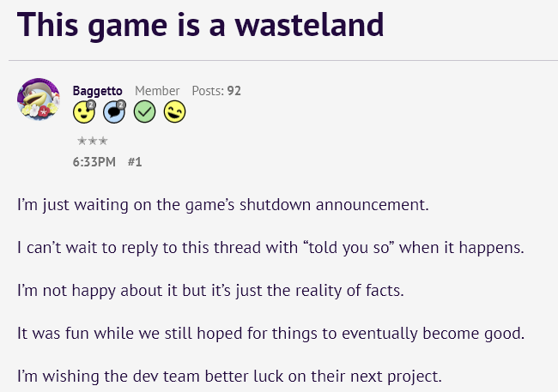
Task: Click the Posts: 92 count
Action: pos(216,91)
